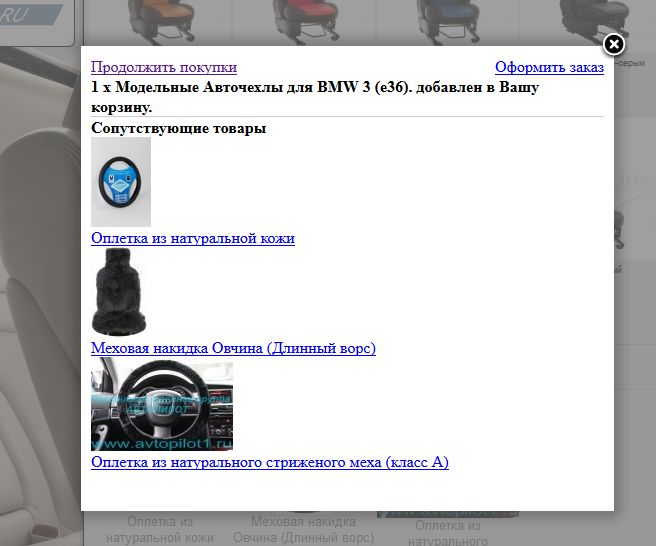Close the cart popup with X icon
The width and height of the screenshot is (656, 546).
coord(614,44)
